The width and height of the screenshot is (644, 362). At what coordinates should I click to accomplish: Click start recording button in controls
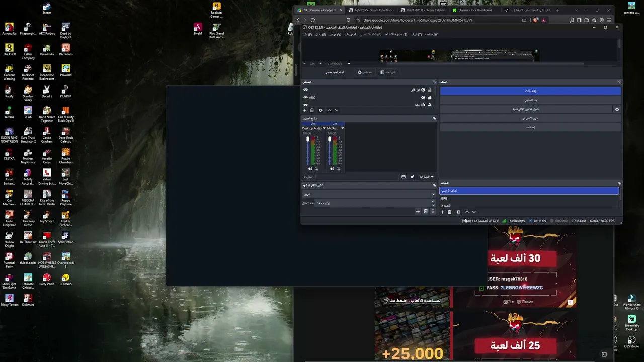coord(530,100)
